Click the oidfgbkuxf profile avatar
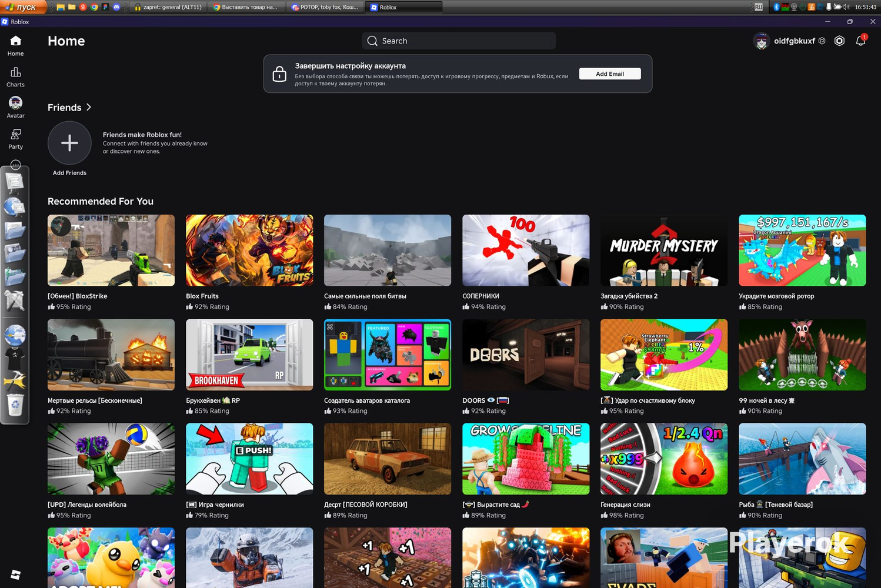The width and height of the screenshot is (881, 588). pyautogui.click(x=762, y=41)
